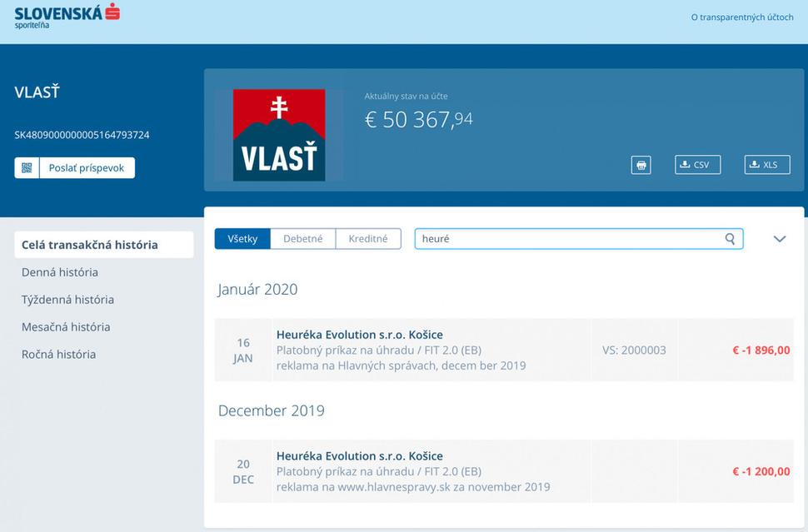This screenshot has height=532, width=808.
Task: Click the Aktuálny stav na účte label
Action: click(406, 97)
